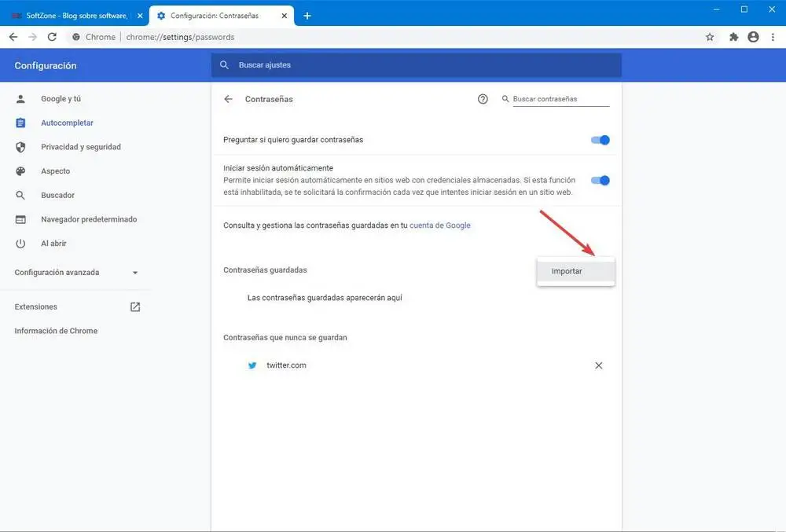
Task: Maximize the Chrome window
Action: [x=744, y=9]
